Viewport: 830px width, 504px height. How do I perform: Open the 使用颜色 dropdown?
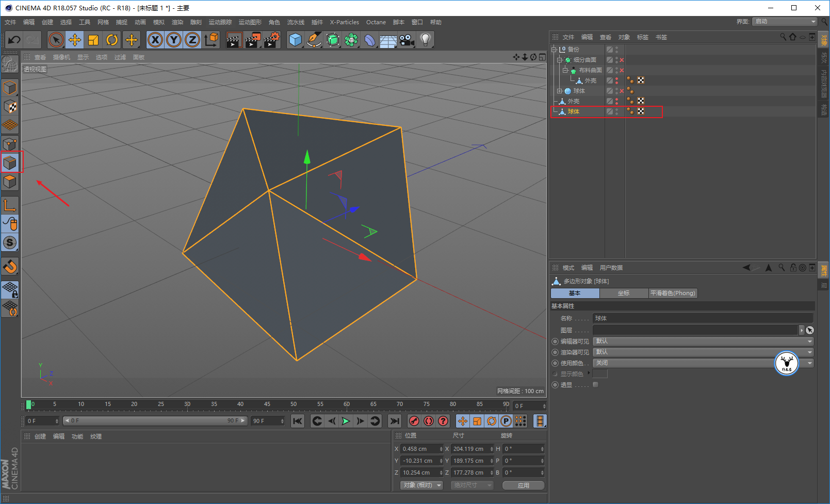[x=704, y=363]
